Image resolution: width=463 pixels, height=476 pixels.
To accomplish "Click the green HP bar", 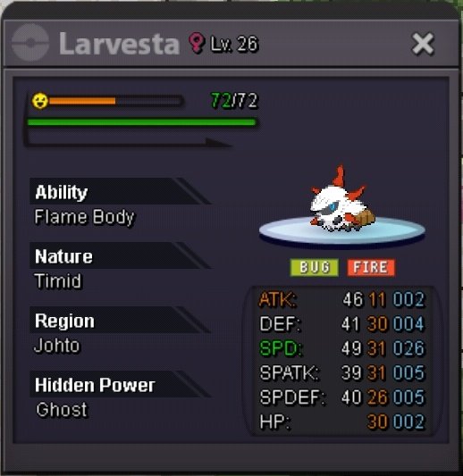I will [142, 122].
